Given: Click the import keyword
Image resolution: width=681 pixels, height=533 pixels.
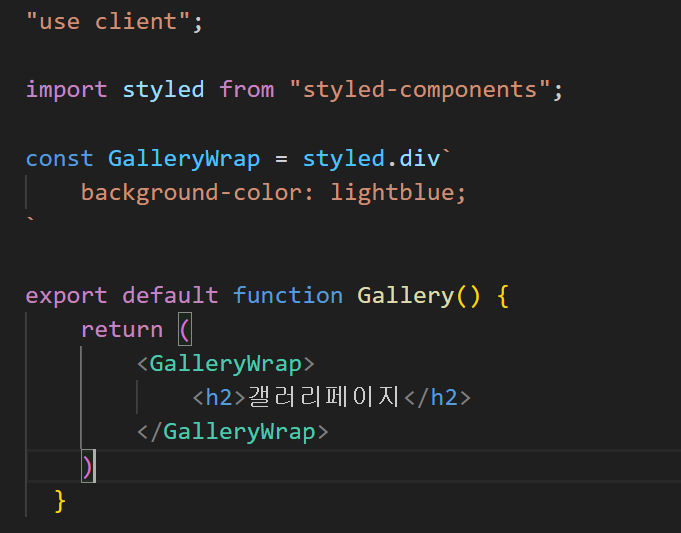Looking at the screenshot, I should pos(66,90).
